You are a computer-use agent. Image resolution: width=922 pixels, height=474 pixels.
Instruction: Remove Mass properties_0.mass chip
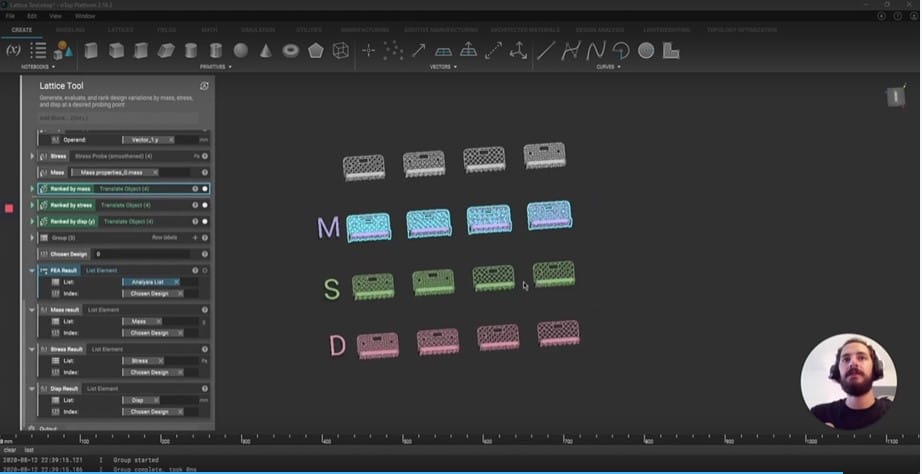[155, 172]
